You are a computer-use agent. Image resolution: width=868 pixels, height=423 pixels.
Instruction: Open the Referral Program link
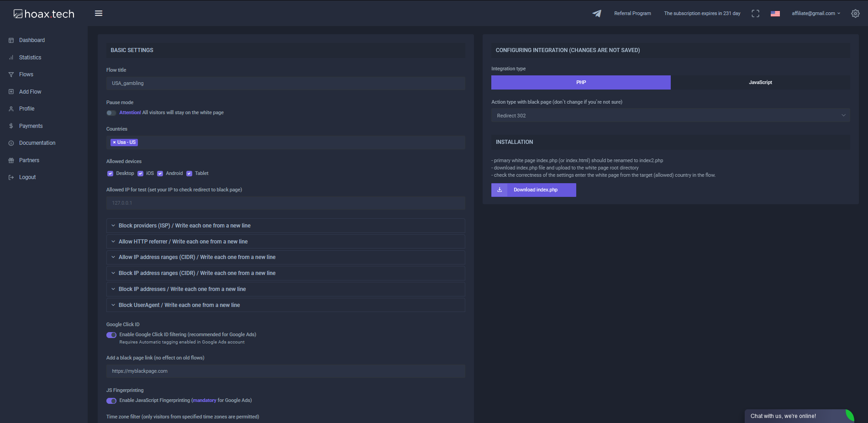click(632, 14)
